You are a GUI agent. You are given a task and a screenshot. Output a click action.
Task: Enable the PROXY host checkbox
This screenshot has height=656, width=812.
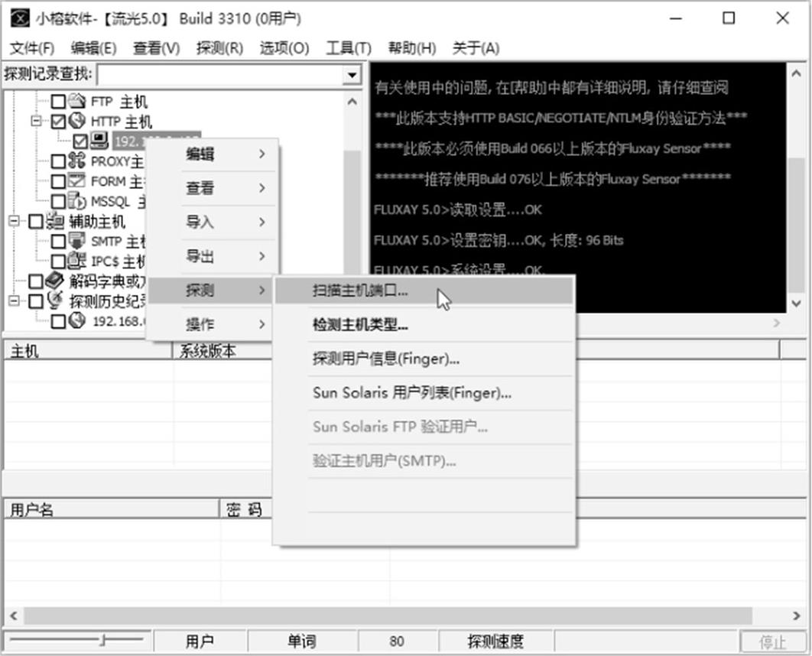click(x=59, y=161)
